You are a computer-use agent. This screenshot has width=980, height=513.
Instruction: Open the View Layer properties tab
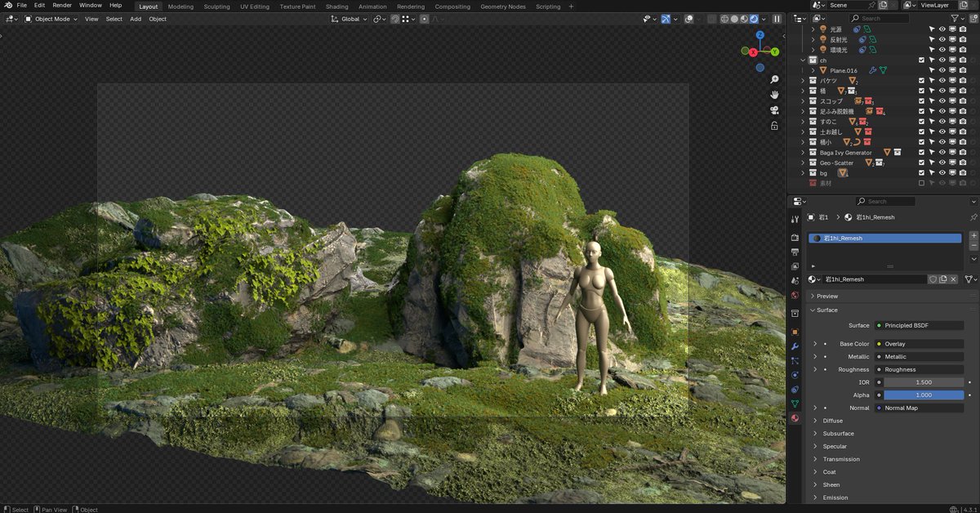click(x=795, y=266)
